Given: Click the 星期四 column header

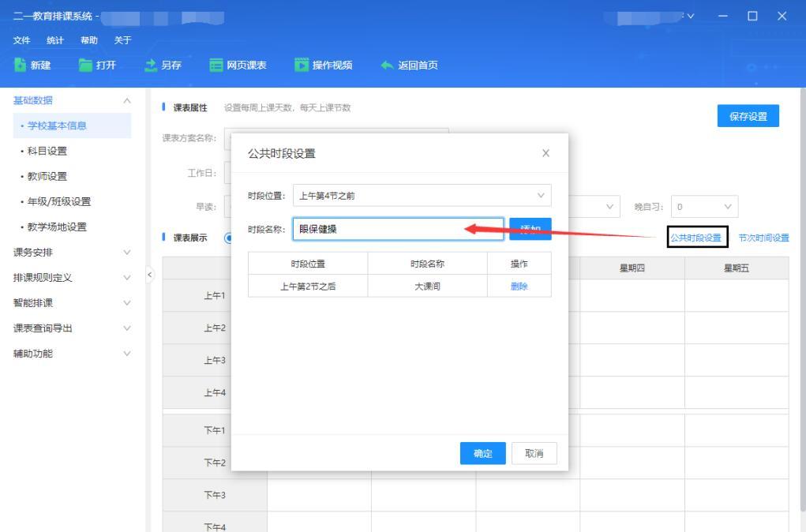Looking at the screenshot, I should (x=632, y=268).
